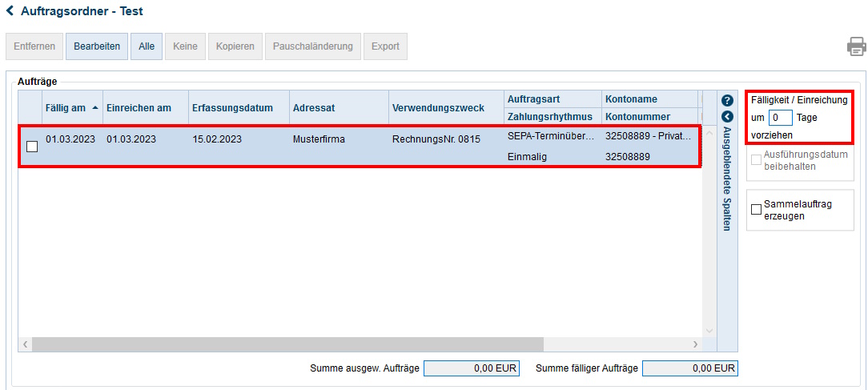Click the Kopieren button
Image resolution: width=868 pixels, height=390 pixels.
point(235,46)
